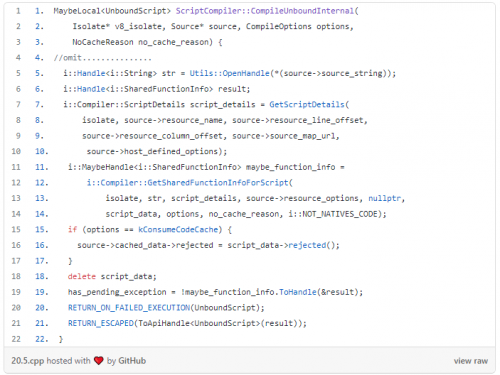
Task: Open the 20.5.cpp file link
Action: [x=28, y=361]
